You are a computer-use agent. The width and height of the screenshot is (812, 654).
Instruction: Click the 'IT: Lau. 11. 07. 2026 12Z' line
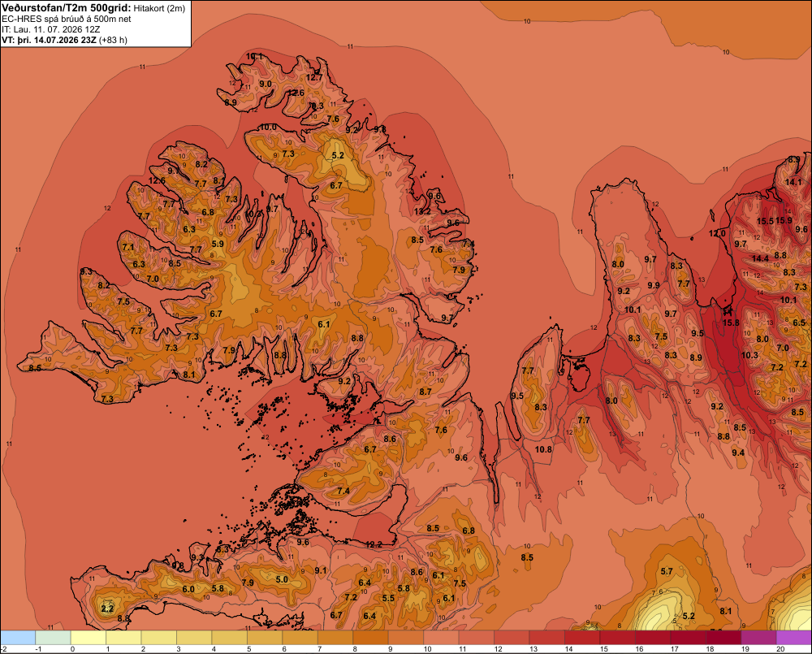(x=51, y=29)
